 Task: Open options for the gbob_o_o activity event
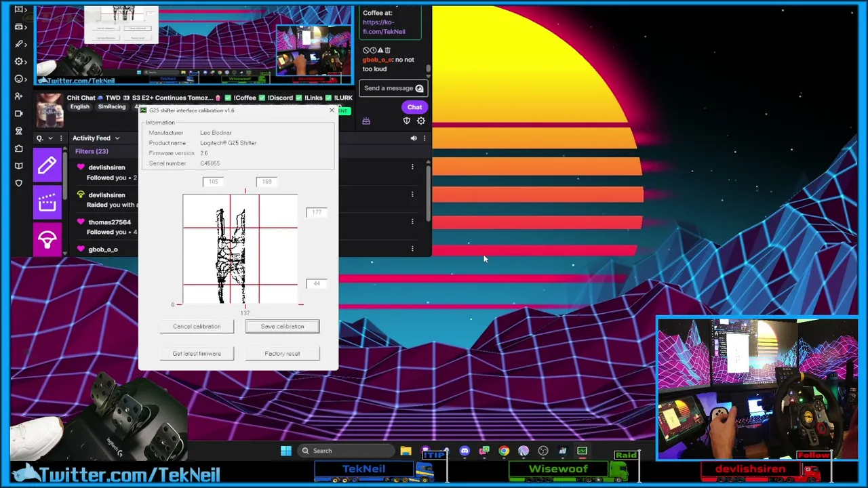coord(412,249)
